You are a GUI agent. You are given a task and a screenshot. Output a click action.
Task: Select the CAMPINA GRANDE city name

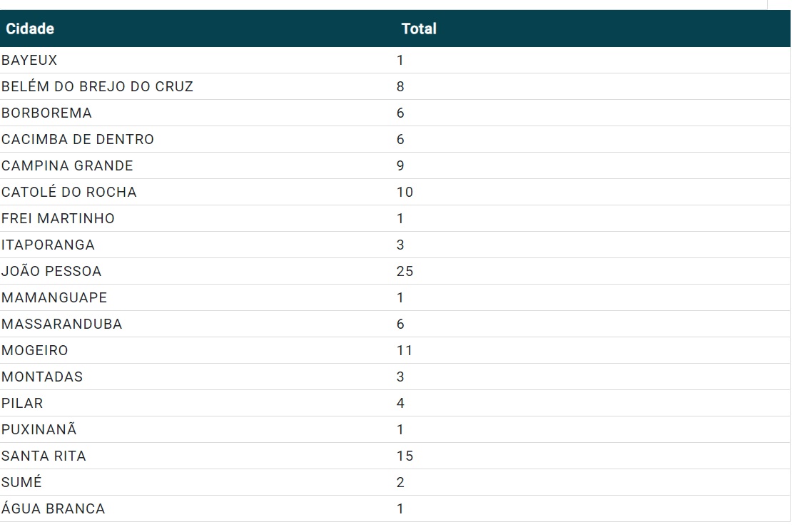[x=67, y=166]
